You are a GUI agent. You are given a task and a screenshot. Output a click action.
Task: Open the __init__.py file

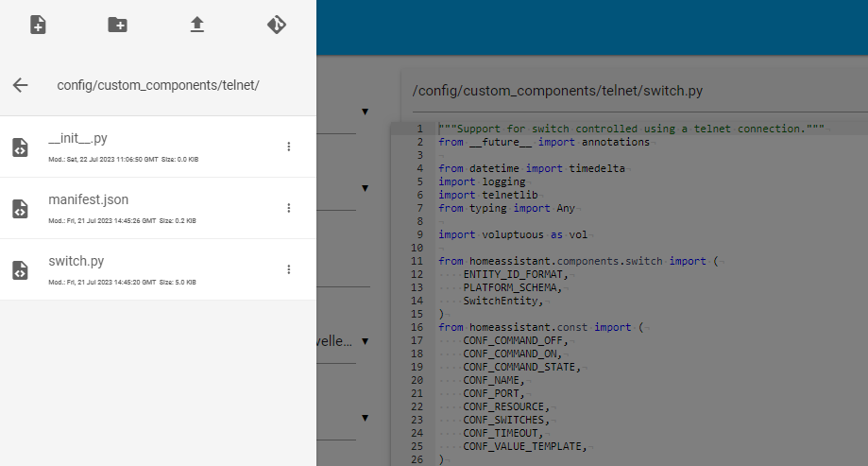pos(84,139)
